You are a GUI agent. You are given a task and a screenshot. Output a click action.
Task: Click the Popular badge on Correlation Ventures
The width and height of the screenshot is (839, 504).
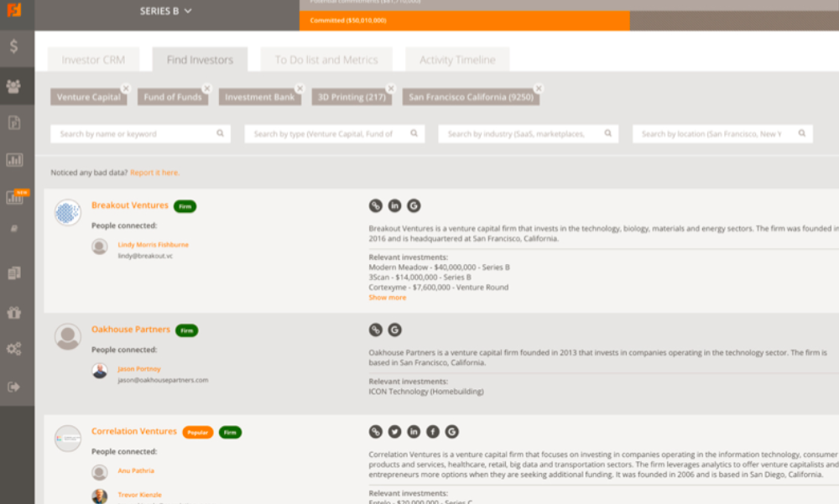point(198,433)
